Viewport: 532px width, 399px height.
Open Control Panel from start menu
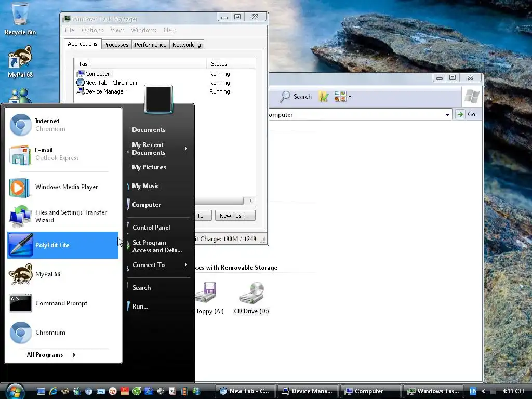click(x=151, y=228)
